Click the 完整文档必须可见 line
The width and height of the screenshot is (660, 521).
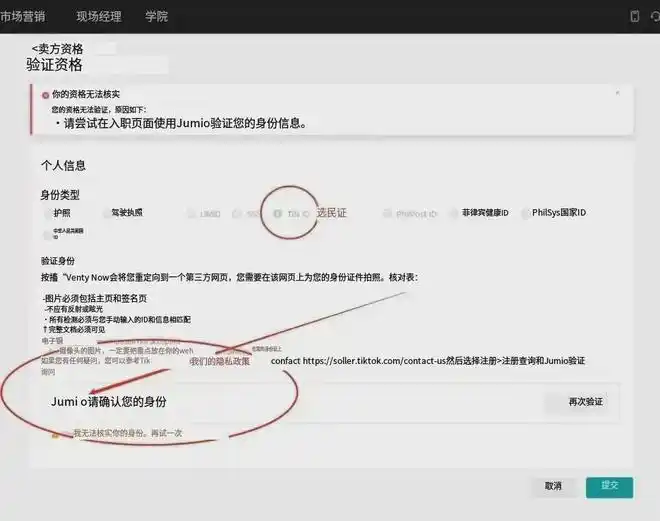pos(74,329)
